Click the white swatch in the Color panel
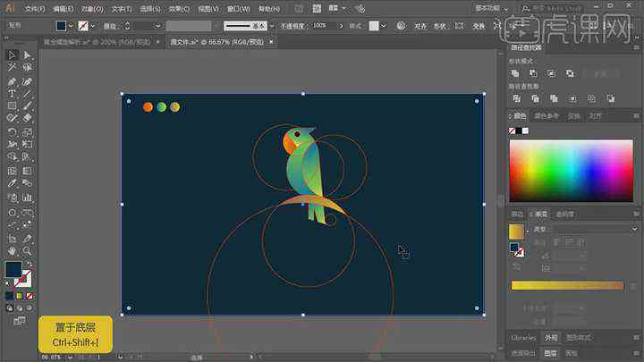Image resolution: width=644 pixels, height=362 pixels. click(525, 130)
